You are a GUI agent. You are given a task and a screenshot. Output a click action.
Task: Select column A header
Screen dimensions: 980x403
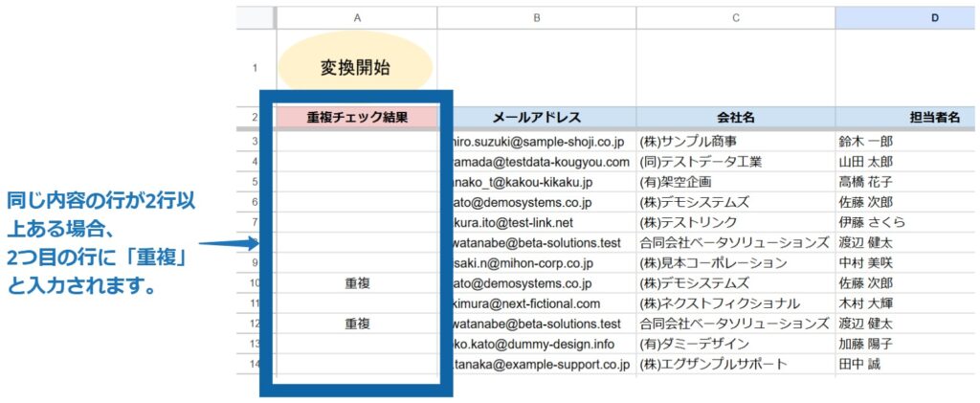click(357, 18)
